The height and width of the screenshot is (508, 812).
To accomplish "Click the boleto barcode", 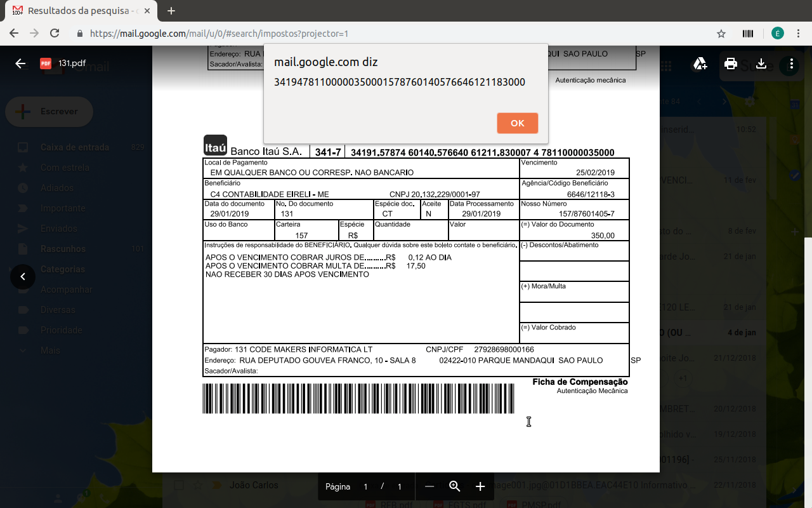I will pyautogui.click(x=358, y=399).
